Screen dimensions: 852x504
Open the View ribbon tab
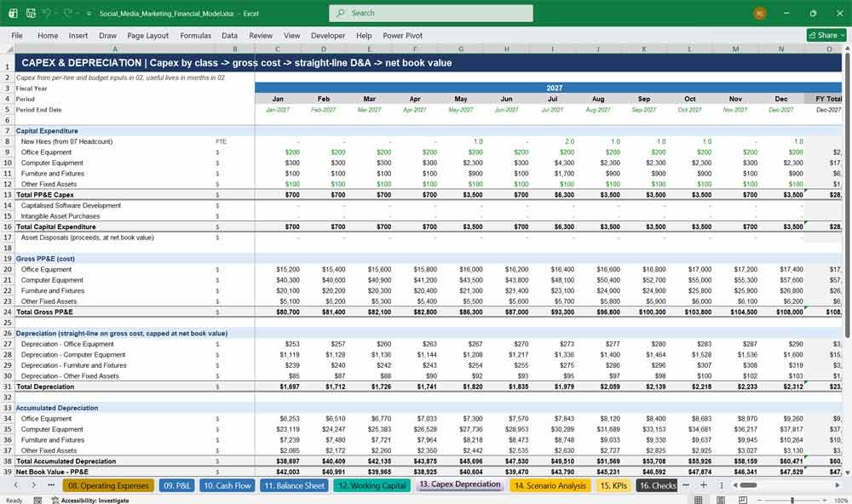click(x=291, y=35)
